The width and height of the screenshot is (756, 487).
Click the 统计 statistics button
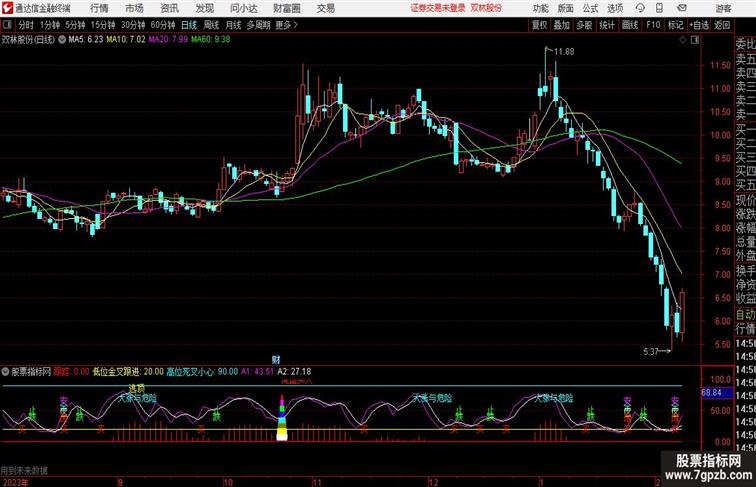point(607,25)
